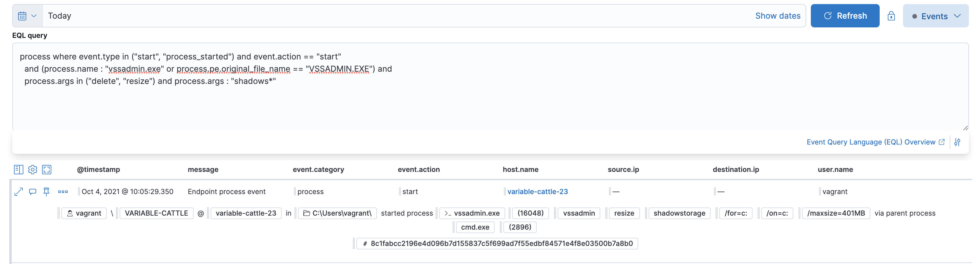Image resolution: width=980 pixels, height=264 pixels.
Task: Add a note to the event
Action: point(33,192)
